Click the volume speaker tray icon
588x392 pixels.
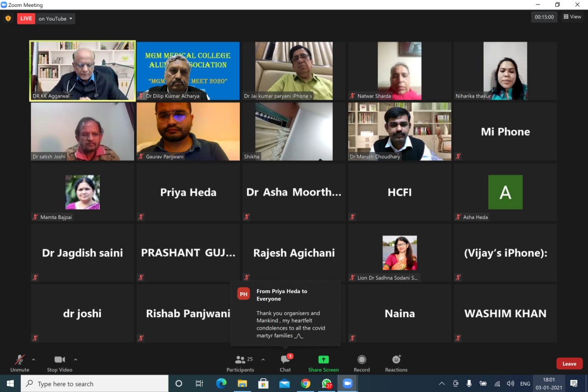pyautogui.click(x=510, y=384)
